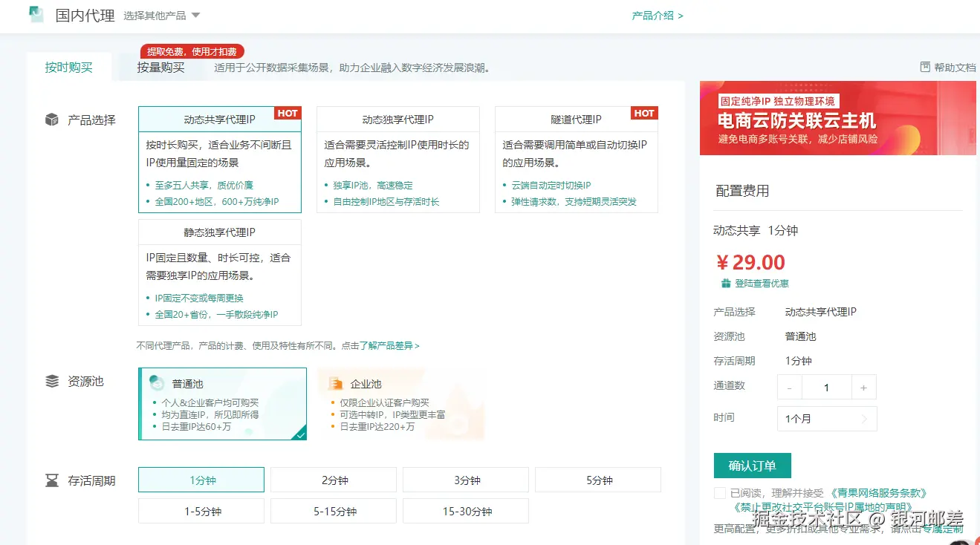Select the 隧道代理IP product card

coord(577,160)
